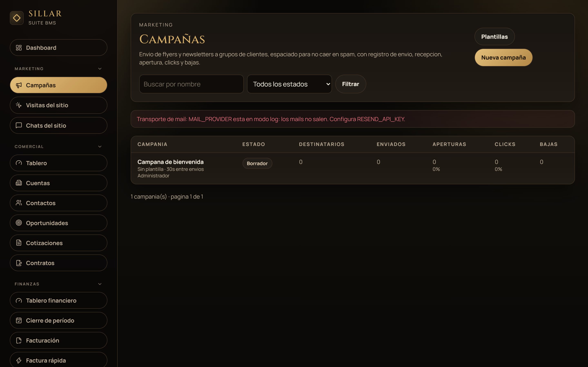Image resolution: width=588 pixels, height=367 pixels.
Task: Click the Factura rápida lightning icon
Action: point(19,360)
